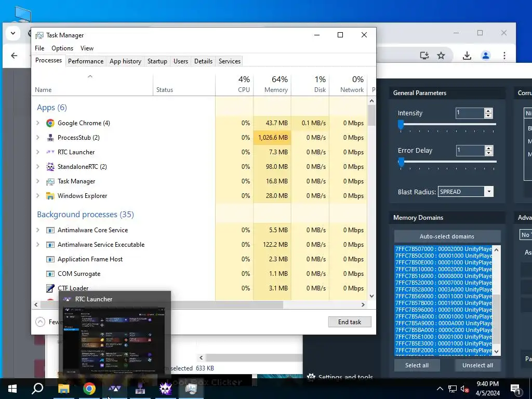Click the Task Manager row icon
The width and height of the screenshot is (532, 399).
(50, 181)
